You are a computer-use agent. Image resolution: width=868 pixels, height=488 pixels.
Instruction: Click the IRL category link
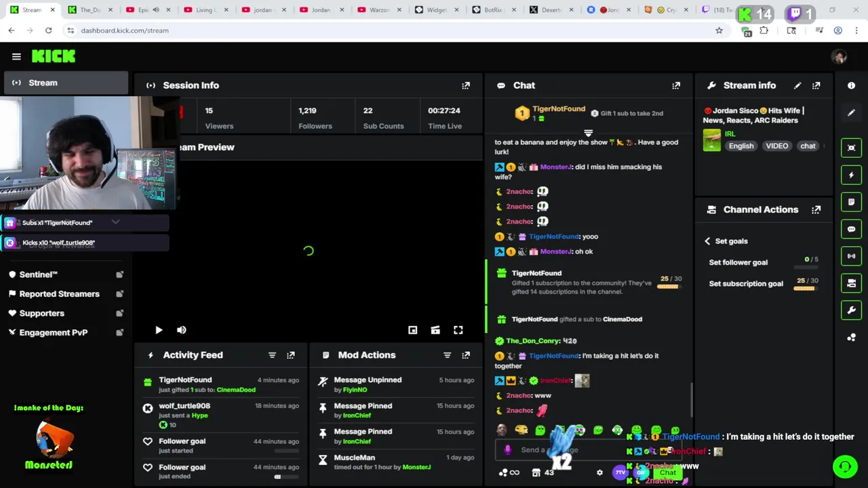(730, 134)
